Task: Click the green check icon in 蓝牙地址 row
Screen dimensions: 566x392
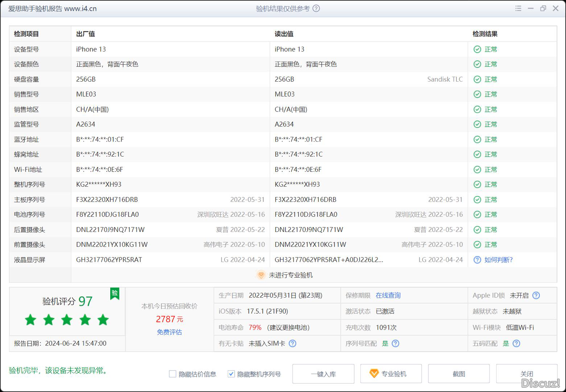Action: click(x=477, y=140)
